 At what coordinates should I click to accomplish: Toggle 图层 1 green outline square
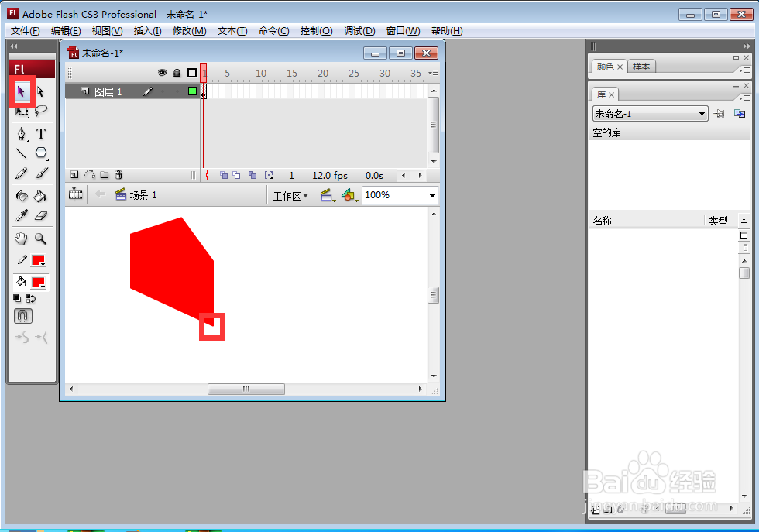pos(192,91)
